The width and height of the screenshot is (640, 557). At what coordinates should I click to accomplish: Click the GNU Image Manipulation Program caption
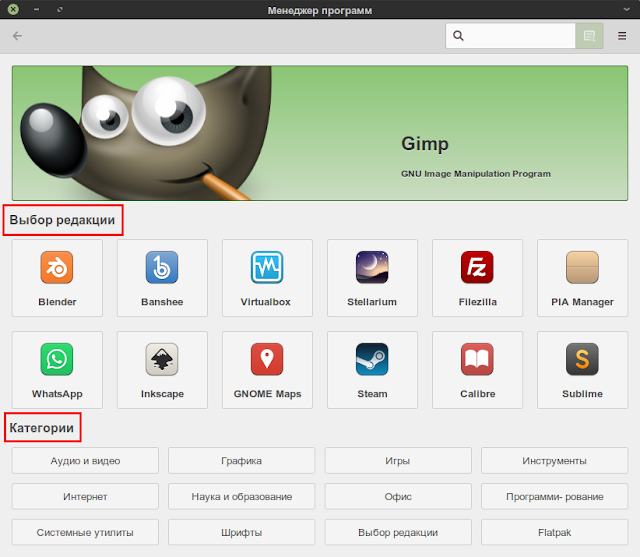tap(476, 174)
